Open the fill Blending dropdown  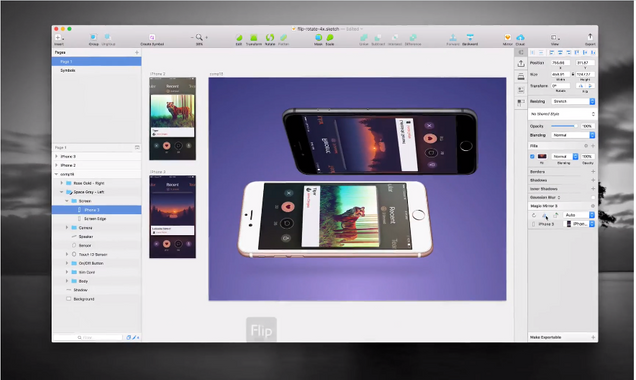(565, 157)
